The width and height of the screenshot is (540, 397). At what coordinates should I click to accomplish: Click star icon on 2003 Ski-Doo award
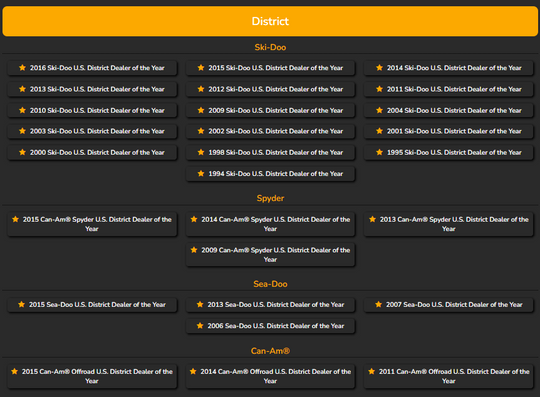tap(22, 131)
